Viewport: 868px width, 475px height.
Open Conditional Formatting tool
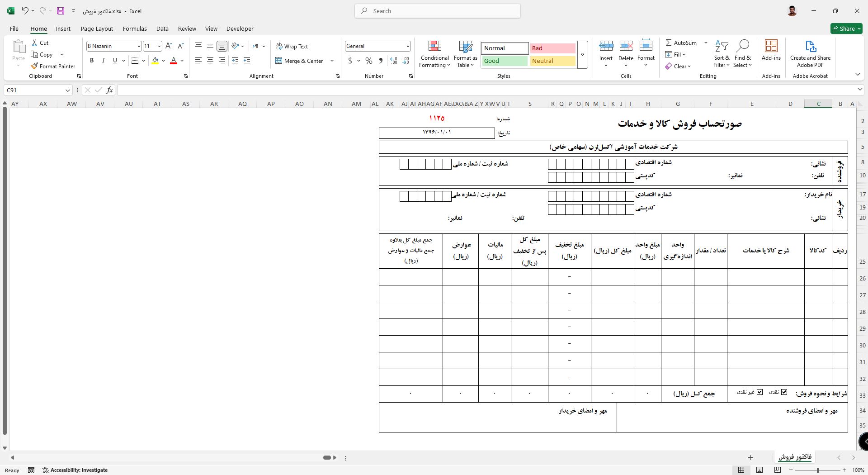(434, 54)
